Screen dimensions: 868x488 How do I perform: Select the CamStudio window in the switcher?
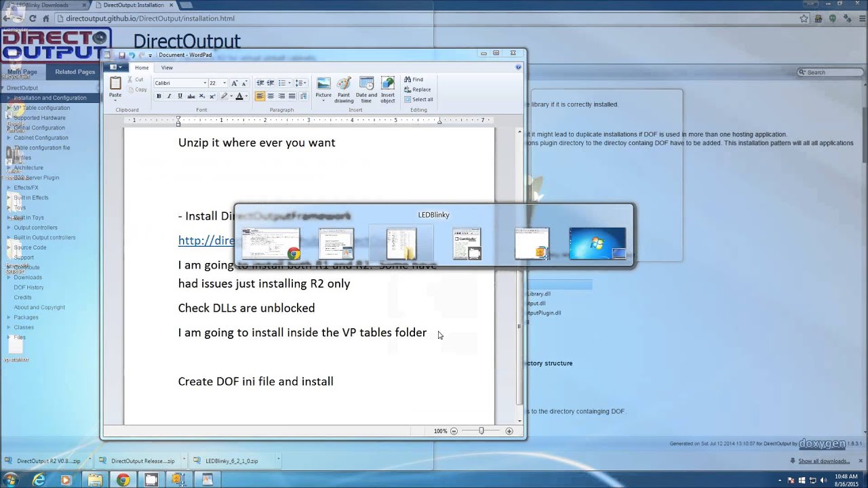point(467,243)
